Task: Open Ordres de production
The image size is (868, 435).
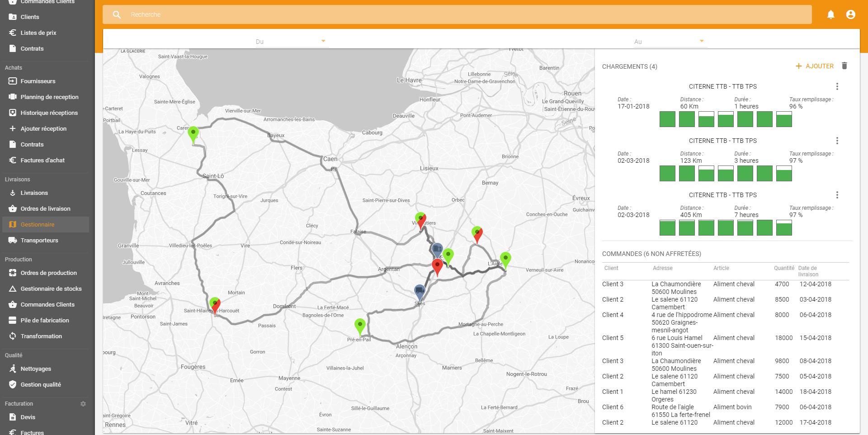Action: [48, 273]
